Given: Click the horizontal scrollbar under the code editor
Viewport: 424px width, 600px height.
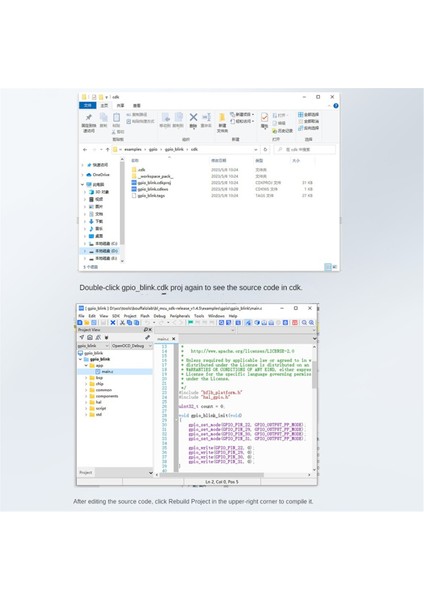Looking at the screenshot, I should click(x=233, y=475).
